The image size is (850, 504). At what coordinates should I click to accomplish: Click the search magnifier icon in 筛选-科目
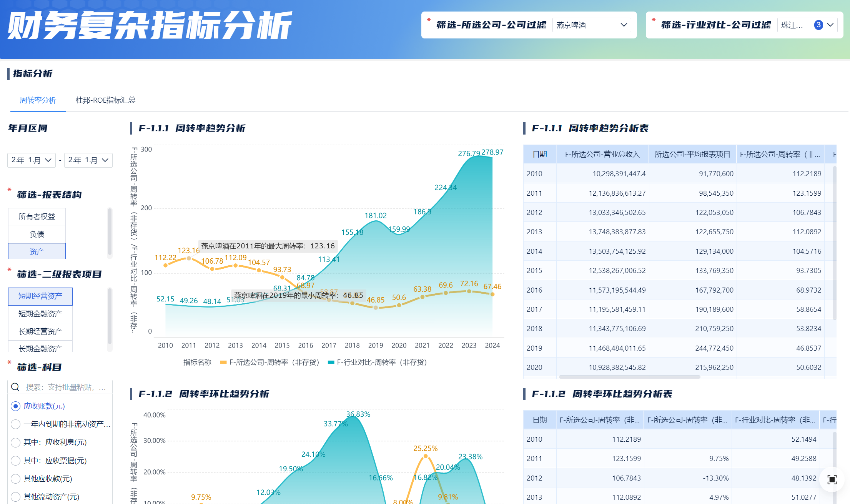pos(15,387)
